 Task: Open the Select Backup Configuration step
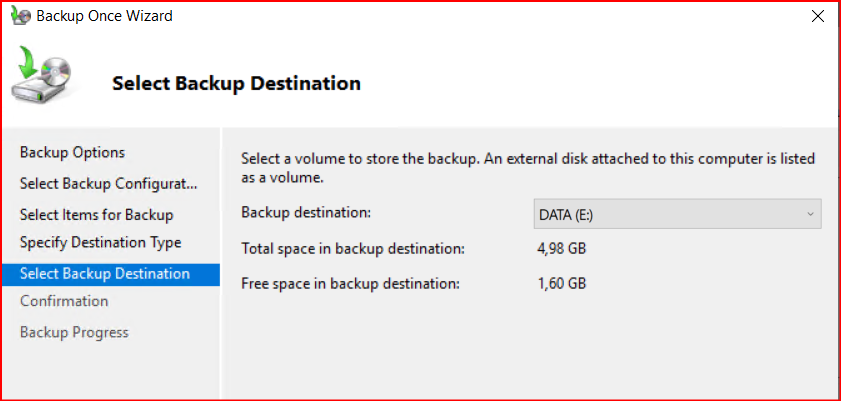coord(109,184)
